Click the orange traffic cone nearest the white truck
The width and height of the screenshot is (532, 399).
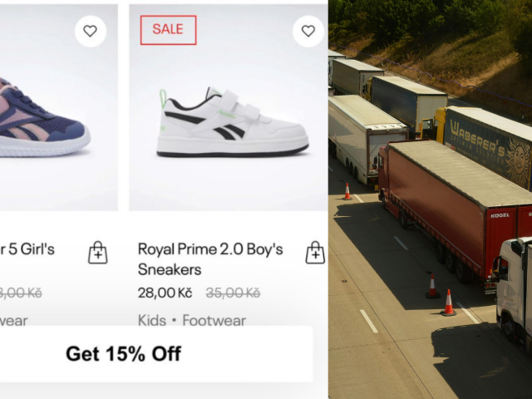click(x=449, y=303)
